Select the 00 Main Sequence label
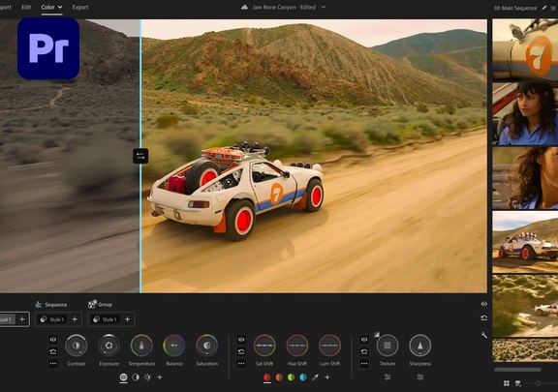The width and height of the screenshot is (558, 392). tap(515, 8)
